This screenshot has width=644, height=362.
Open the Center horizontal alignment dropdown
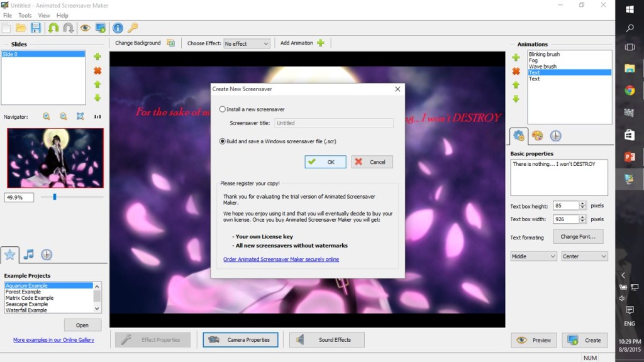click(x=584, y=256)
